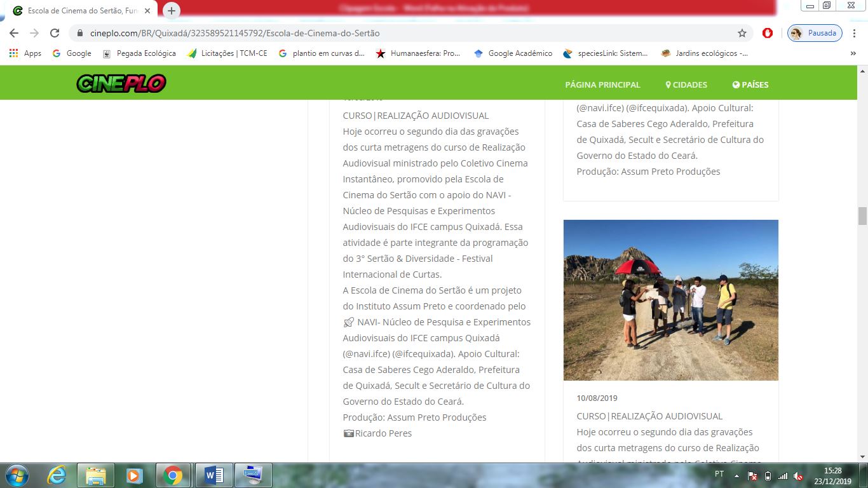This screenshot has height=488, width=868.
Task: Open the outdoor film crew photo
Action: pos(670,300)
